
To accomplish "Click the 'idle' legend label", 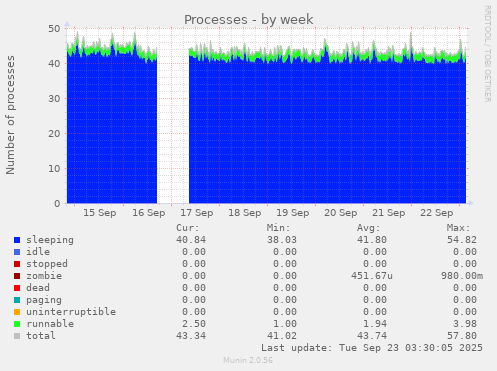I will (38, 252).
